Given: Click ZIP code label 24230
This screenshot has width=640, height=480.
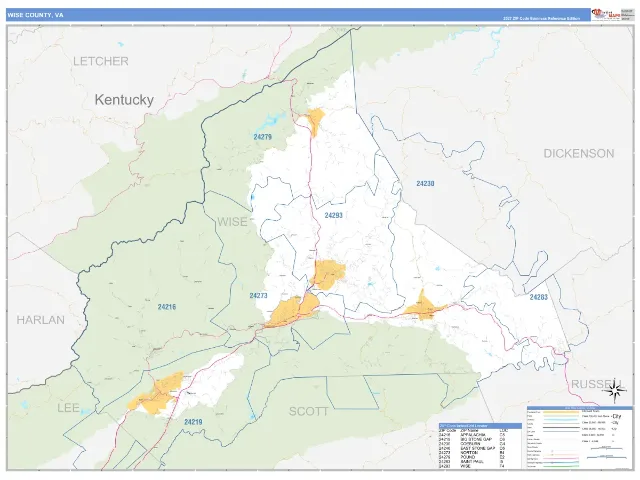Looking at the screenshot, I should tap(425, 183).
